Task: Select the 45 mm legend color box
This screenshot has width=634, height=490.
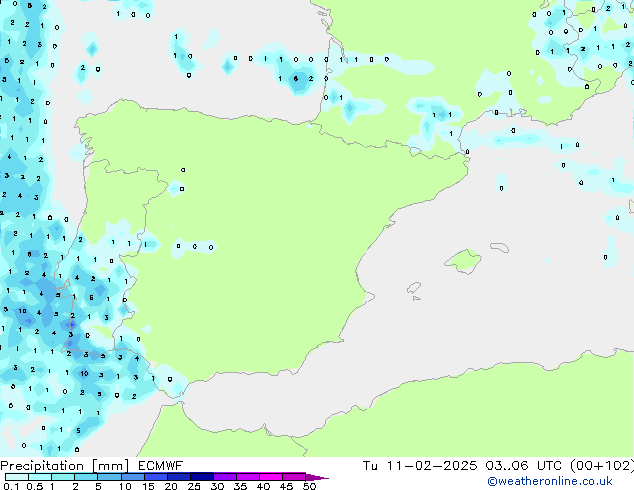Action: click(x=294, y=477)
